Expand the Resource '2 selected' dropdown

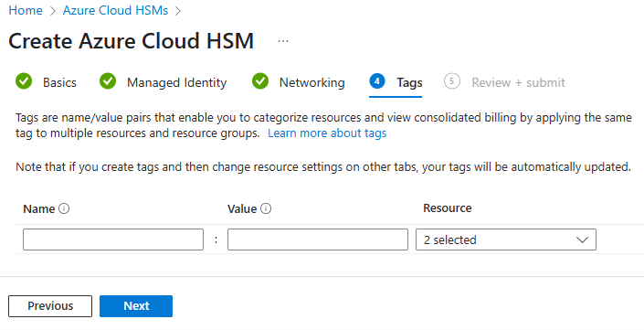pyautogui.click(x=505, y=240)
